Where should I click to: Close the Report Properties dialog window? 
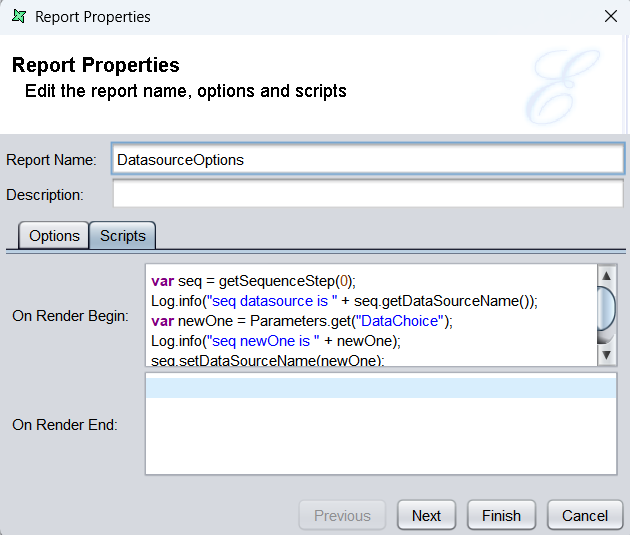pyautogui.click(x=611, y=16)
